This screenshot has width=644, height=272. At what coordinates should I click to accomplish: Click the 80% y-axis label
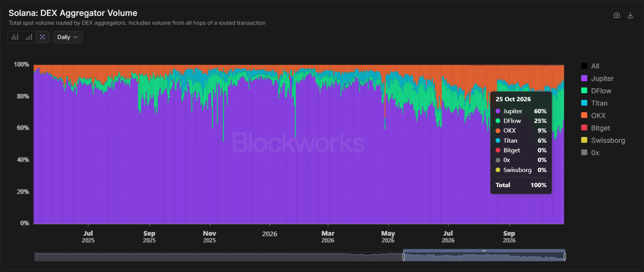tap(23, 96)
